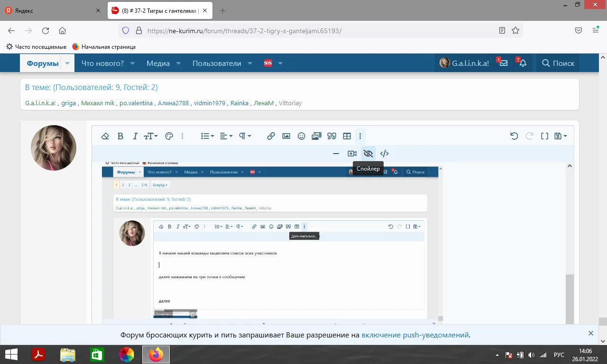Open the Windows Start menu
607x364 pixels.
pos(11,355)
